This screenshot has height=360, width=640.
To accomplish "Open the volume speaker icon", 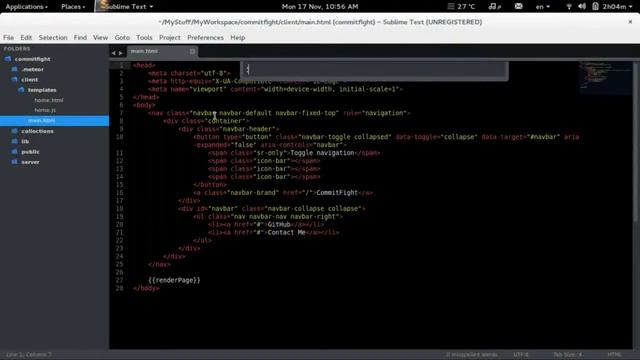I will coord(582,6).
